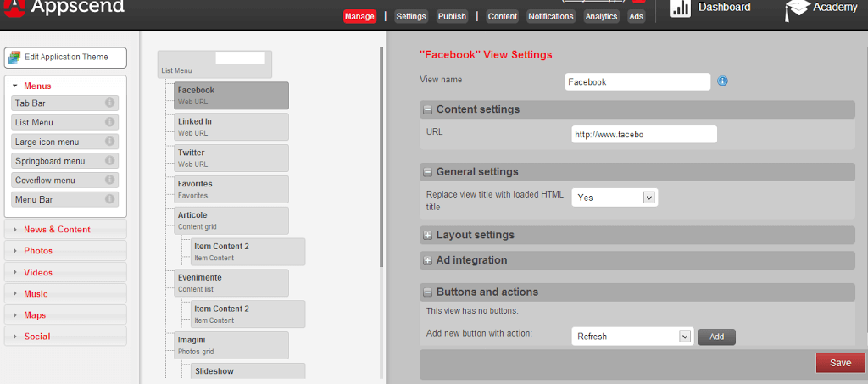The height and width of the screenshot is (384, 868).
Task: Open Notifications tab
Action: [551, 17]
